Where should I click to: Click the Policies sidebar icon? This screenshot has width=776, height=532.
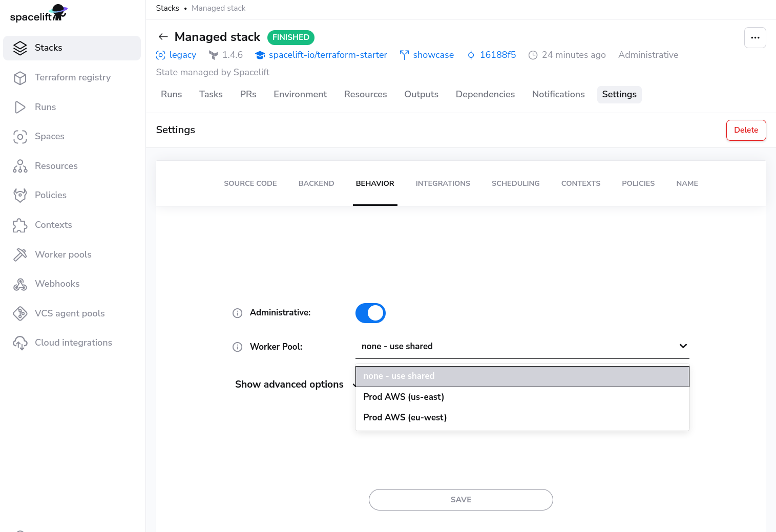pyautogui.click(x=20, y=195)
